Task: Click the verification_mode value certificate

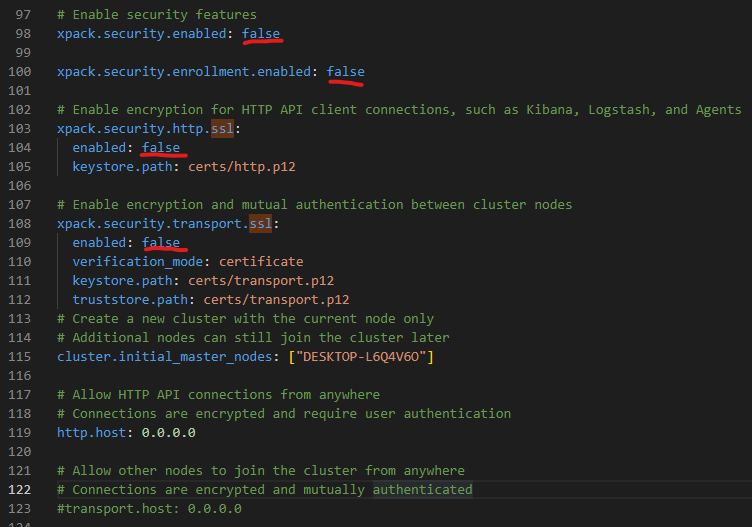Action: 261,261
